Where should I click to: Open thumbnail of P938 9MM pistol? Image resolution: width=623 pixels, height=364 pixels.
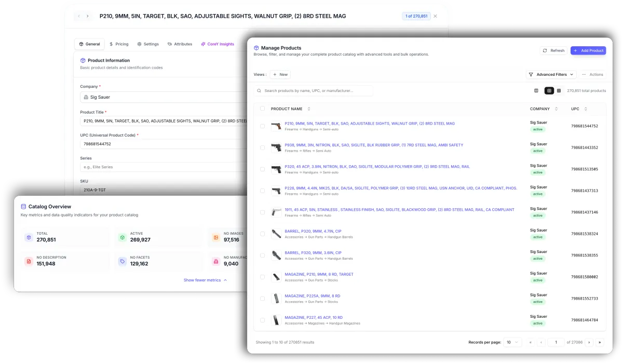(x=276, y=147)
